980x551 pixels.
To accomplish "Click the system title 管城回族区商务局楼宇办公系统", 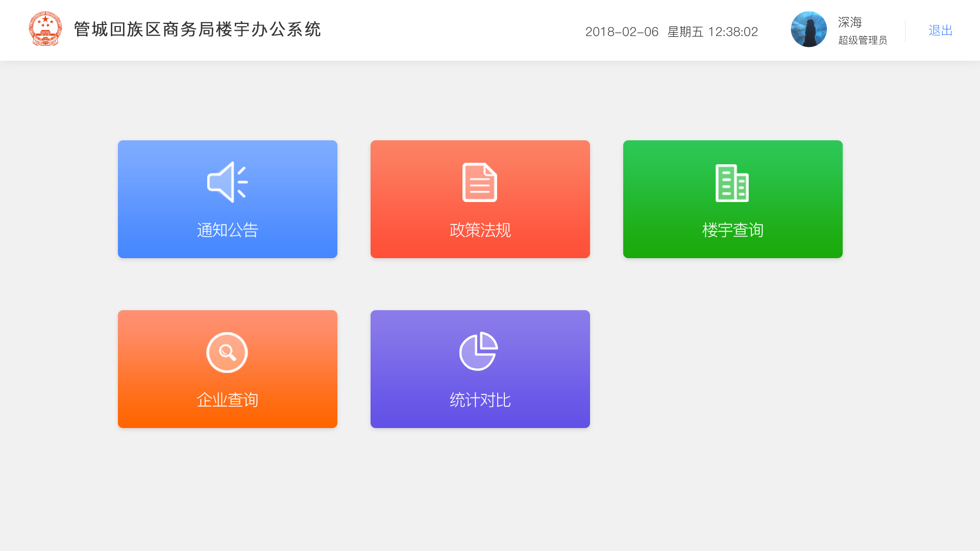I will coord(198,30).
